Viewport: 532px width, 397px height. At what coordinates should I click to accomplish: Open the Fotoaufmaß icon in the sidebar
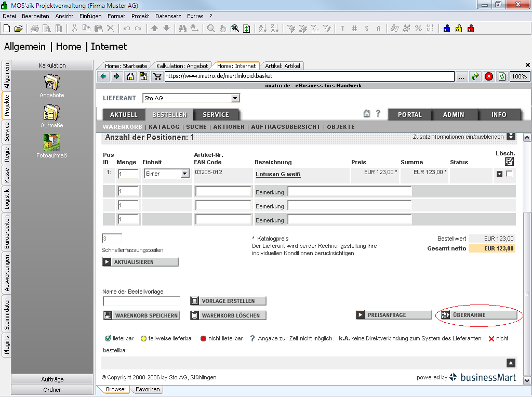(51, 142)
